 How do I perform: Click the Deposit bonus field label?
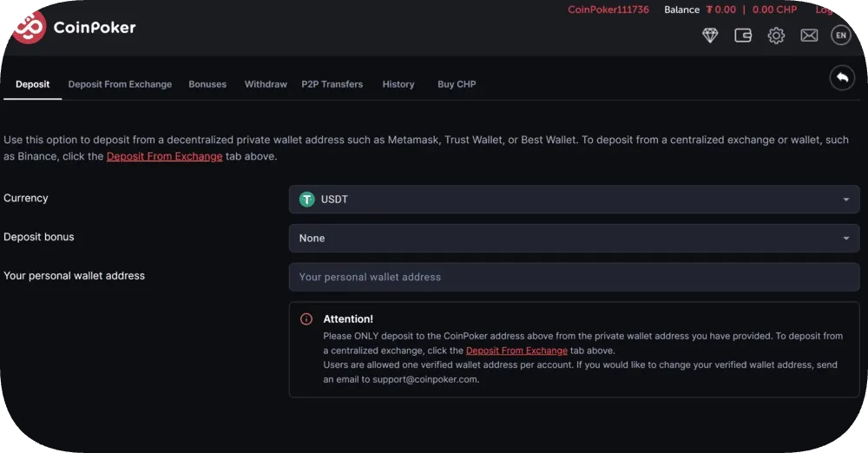coord(39,236)
